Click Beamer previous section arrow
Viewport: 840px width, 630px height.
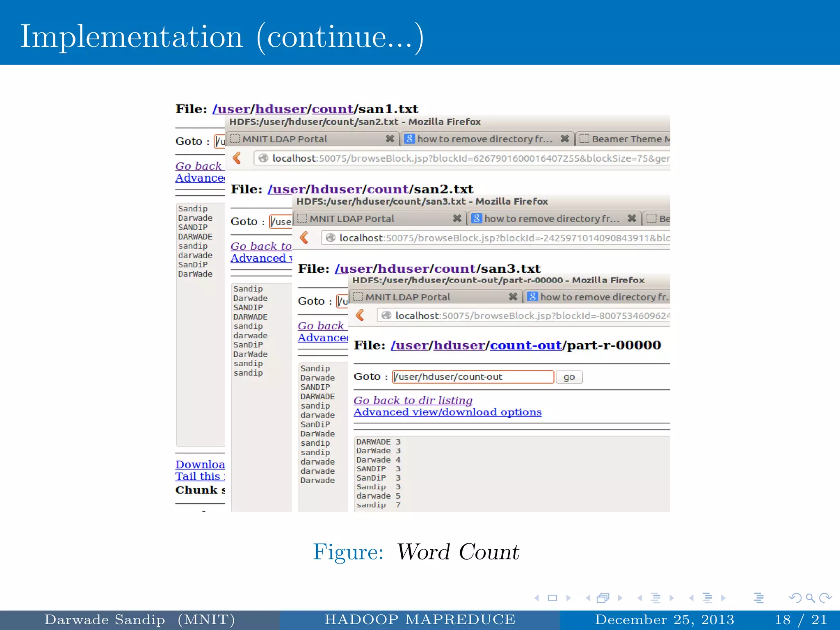[692, 598]
